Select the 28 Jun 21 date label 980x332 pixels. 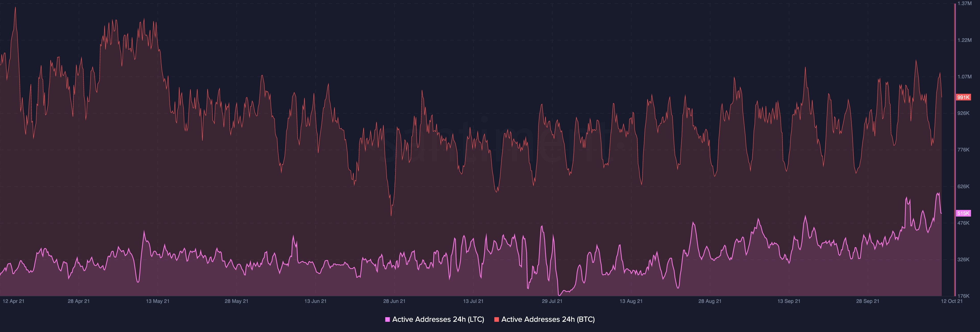click(394, 301)
